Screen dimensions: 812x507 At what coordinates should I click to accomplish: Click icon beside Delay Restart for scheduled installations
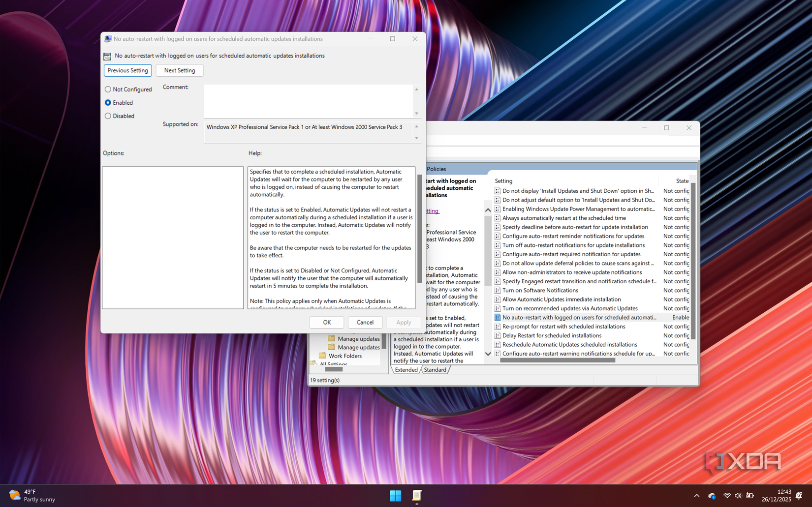[498, 335]
